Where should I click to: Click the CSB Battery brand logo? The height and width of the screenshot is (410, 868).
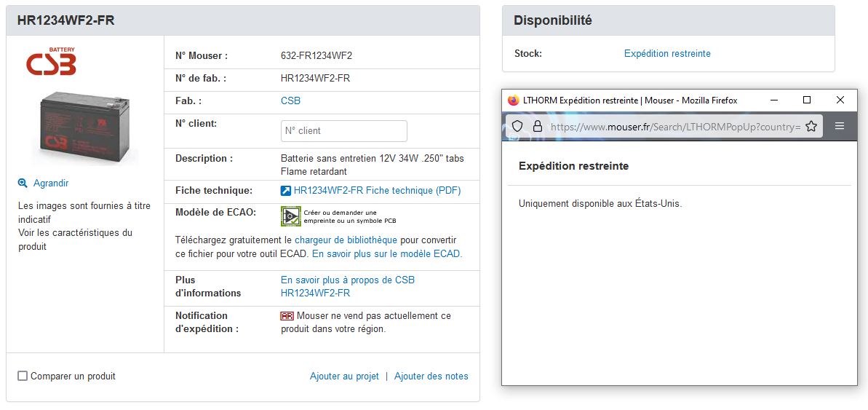point(51,61)
